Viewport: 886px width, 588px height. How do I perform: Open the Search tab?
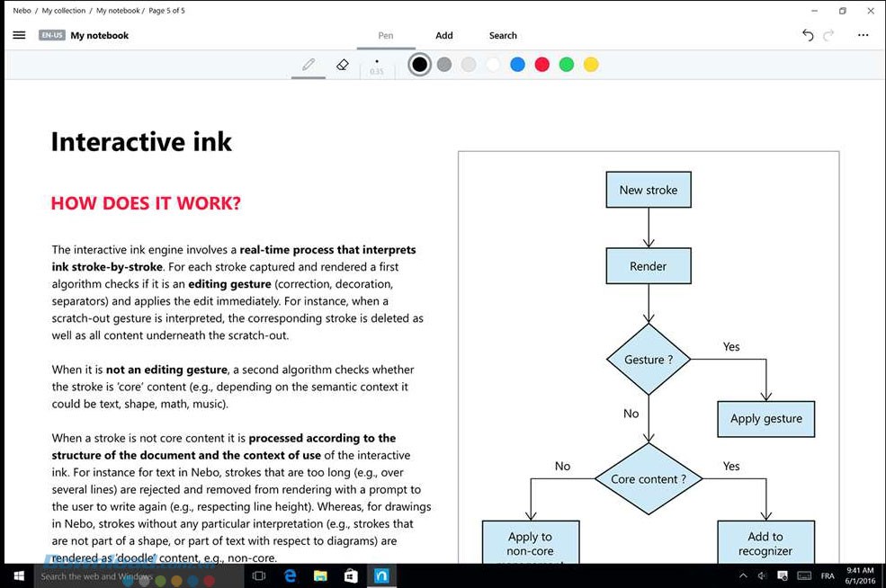[x=503, y=35]
